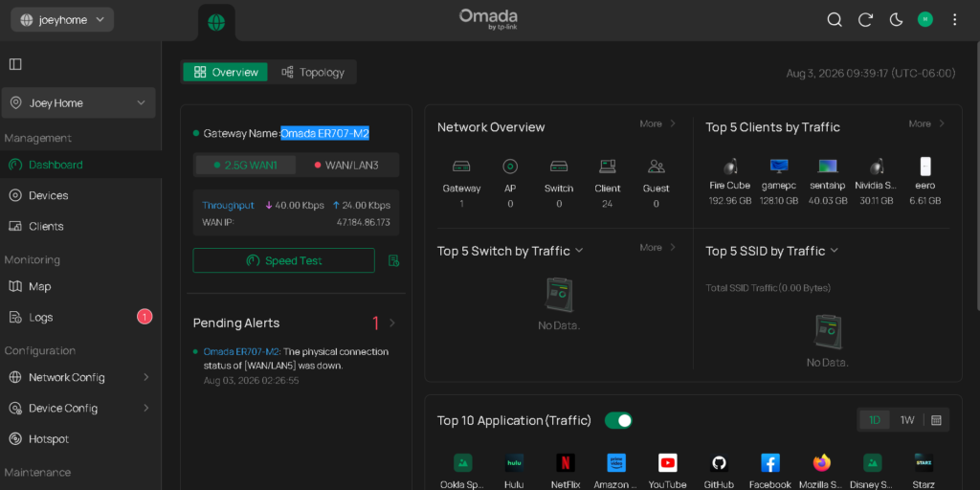Click the WAN IP 47.184.86.173 value

point(363,222)
